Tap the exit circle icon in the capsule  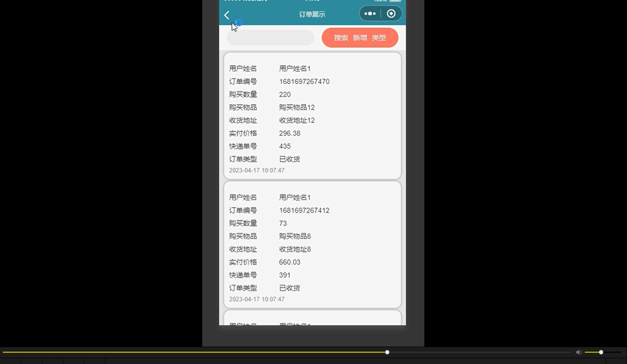point(391,13)
